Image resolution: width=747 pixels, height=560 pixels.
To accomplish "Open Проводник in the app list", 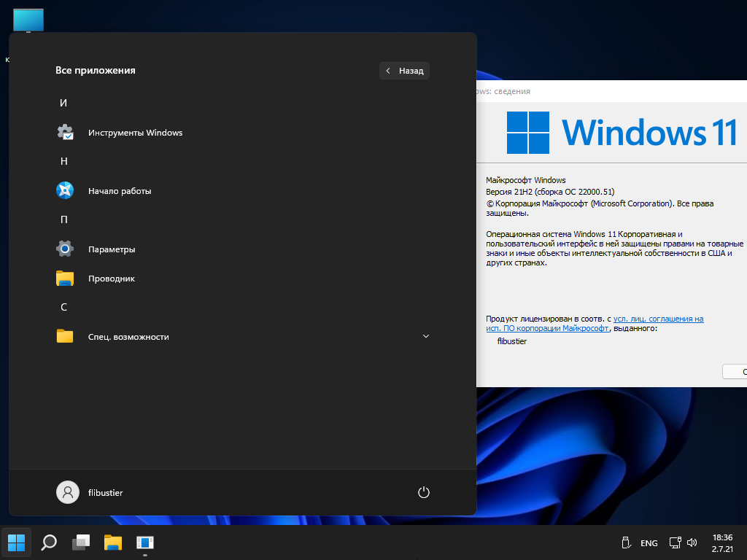I will coord(111,279).
